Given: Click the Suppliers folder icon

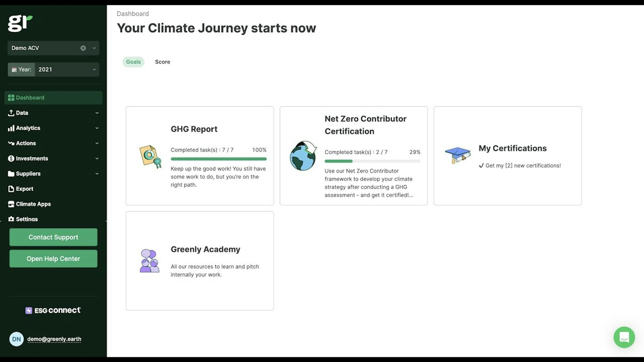Looking at the screenshot, I should tap(11, 174).
